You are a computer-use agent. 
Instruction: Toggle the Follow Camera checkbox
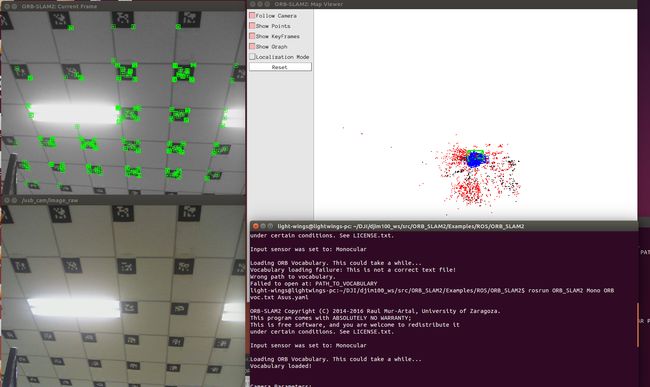point(252,15)
